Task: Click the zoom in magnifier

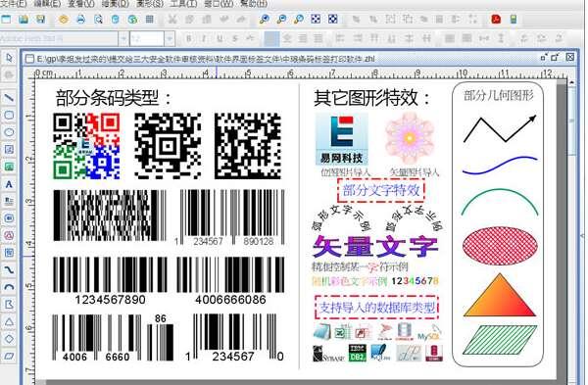Action: 265,19
